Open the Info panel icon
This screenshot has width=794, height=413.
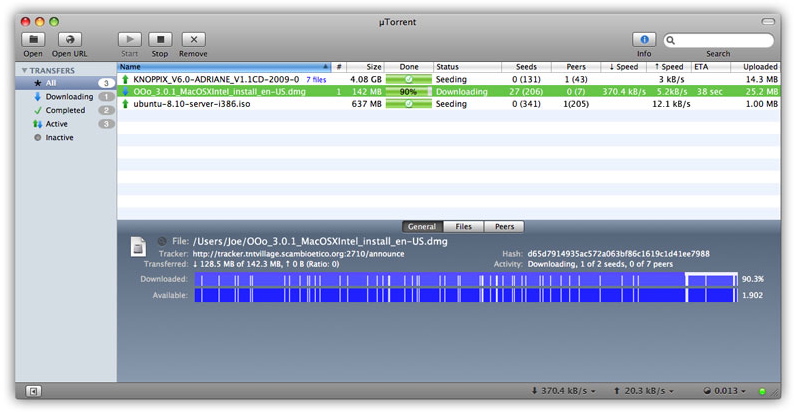click(644, 39)
